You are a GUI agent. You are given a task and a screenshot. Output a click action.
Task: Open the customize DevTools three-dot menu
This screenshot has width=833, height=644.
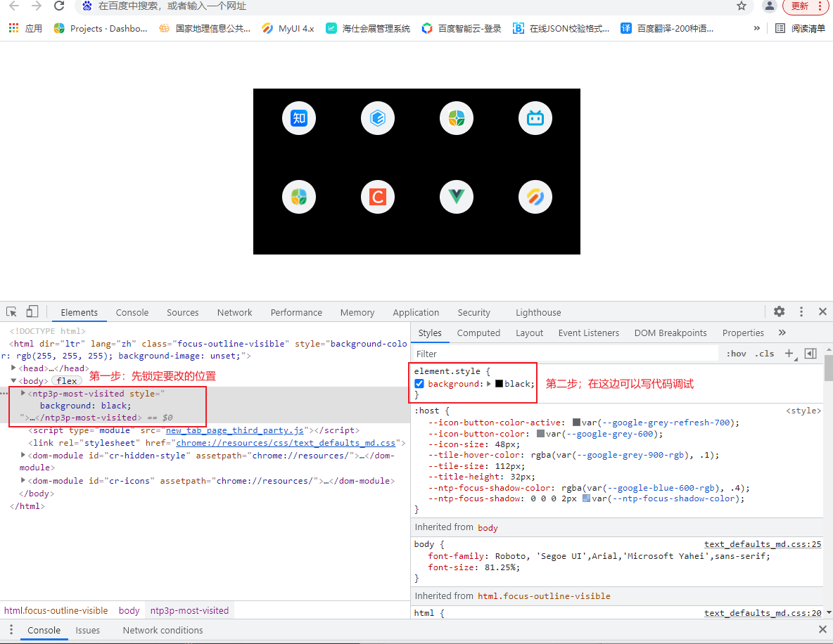[x=801, y=311]
